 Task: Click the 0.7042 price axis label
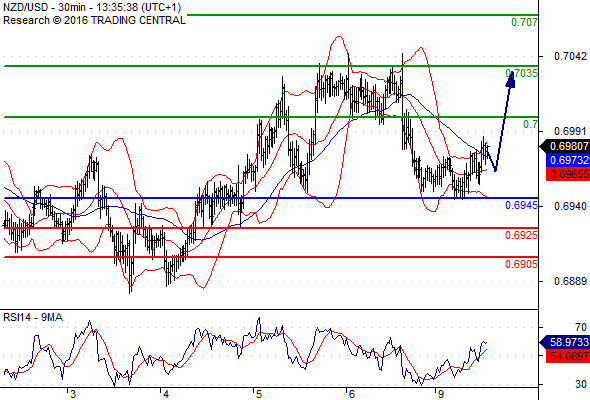570,56
